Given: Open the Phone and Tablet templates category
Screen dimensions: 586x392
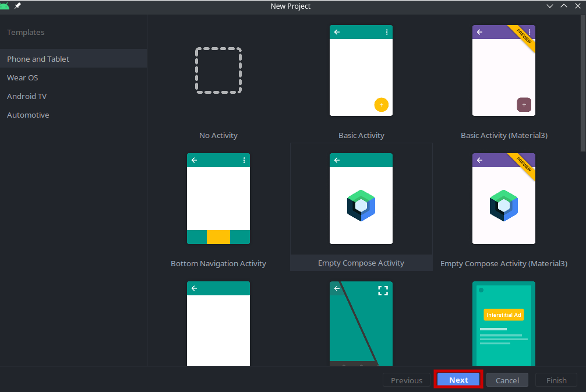Looking at the screenshot, I should (x=38, y=59).
